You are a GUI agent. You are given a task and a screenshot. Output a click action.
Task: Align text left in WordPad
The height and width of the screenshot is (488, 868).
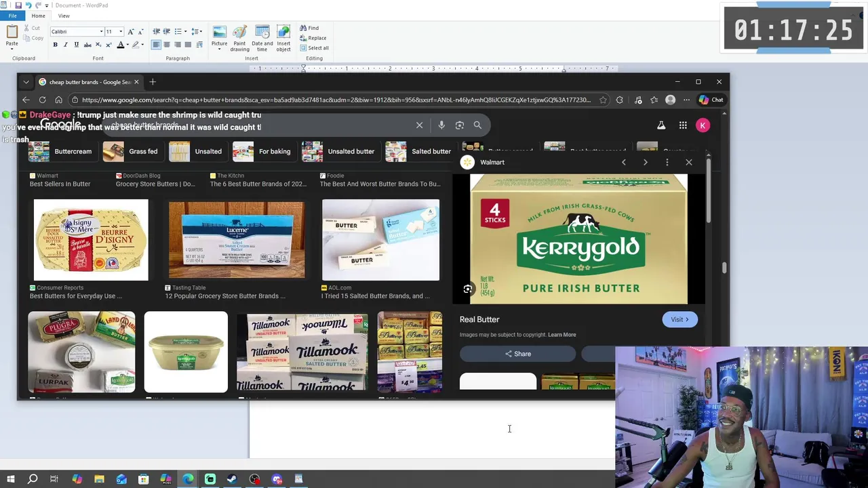tap(156, 45)
